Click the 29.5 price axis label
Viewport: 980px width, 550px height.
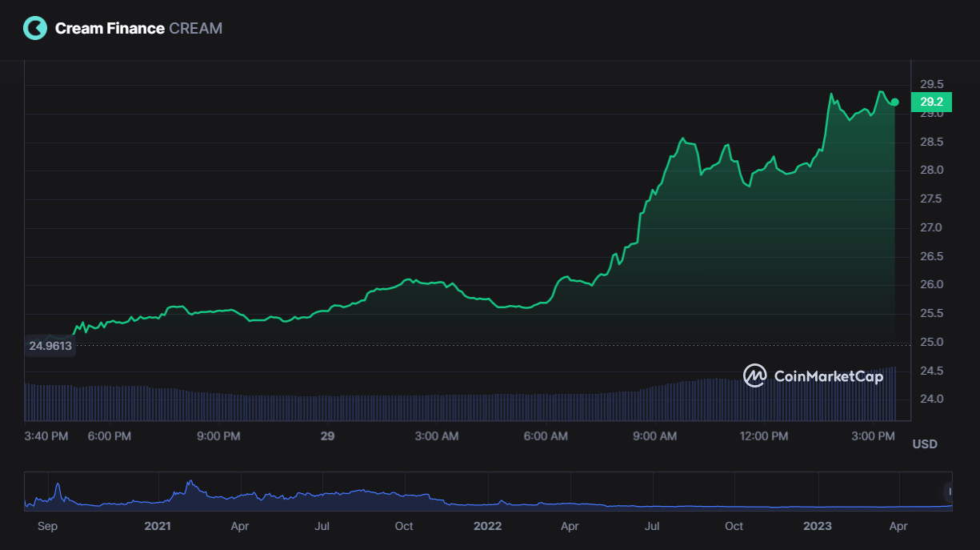(x=931, y=84)
